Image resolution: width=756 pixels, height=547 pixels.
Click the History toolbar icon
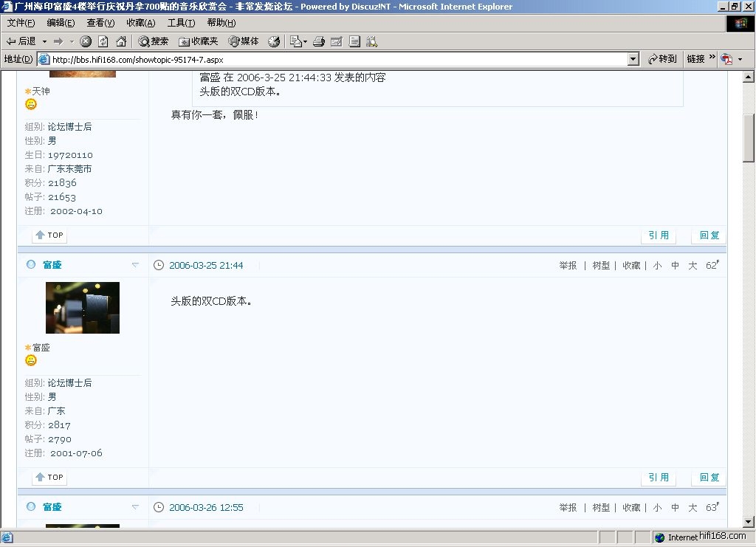(x=274, y=41)
